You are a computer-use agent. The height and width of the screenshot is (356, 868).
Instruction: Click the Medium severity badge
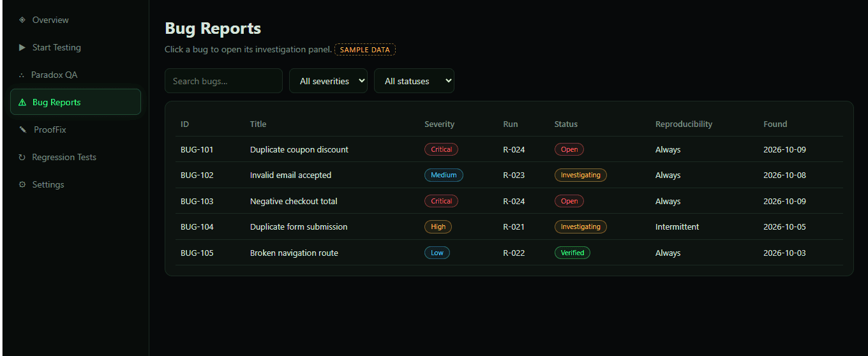coord(444,175)
